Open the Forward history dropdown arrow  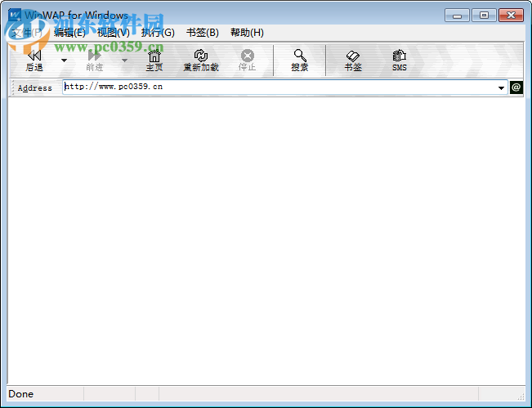click(x=124, y=61)
